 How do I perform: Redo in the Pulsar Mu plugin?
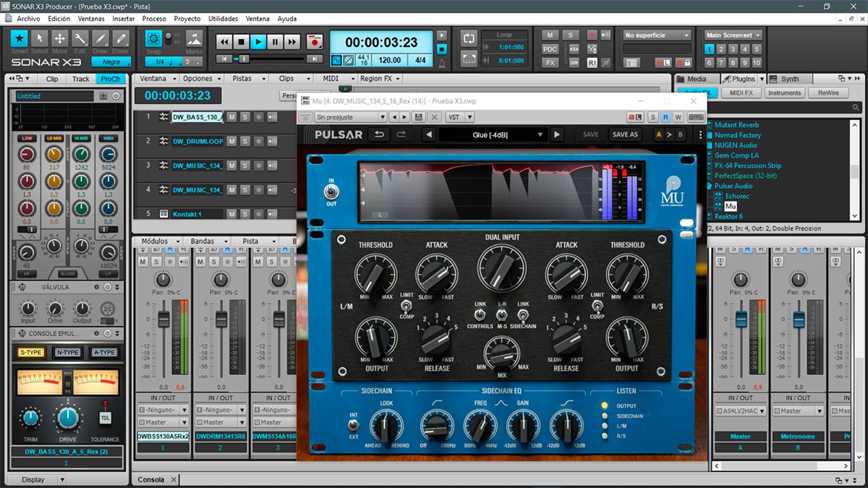click(x=401, y=134)
